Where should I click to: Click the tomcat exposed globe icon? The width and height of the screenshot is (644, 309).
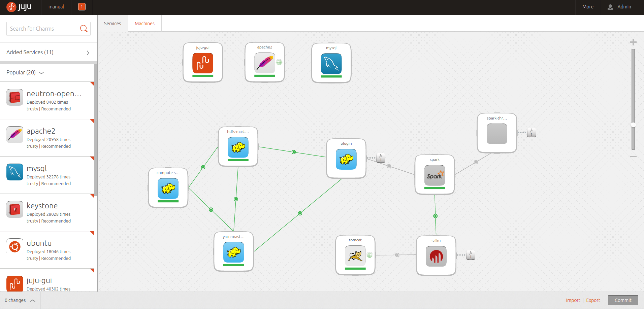(370, 255)
